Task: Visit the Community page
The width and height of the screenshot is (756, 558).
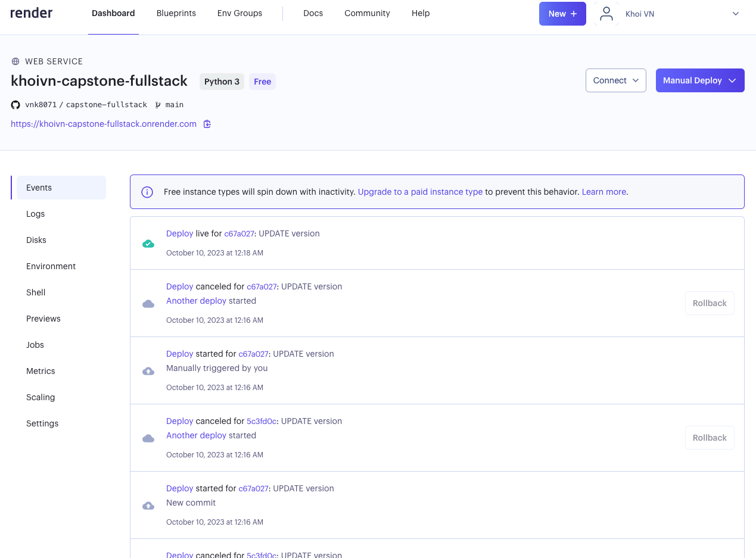Action: pos(367,13)
